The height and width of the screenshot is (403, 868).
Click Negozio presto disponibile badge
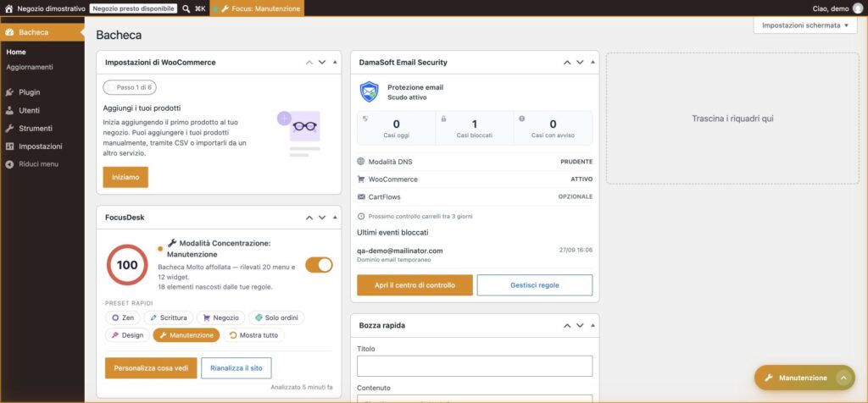tap(133, 8)
